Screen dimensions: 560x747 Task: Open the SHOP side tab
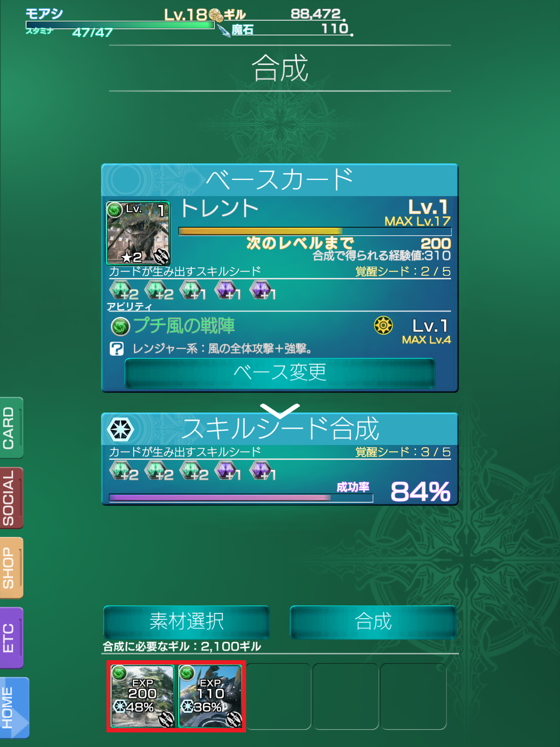click(11, 568)
